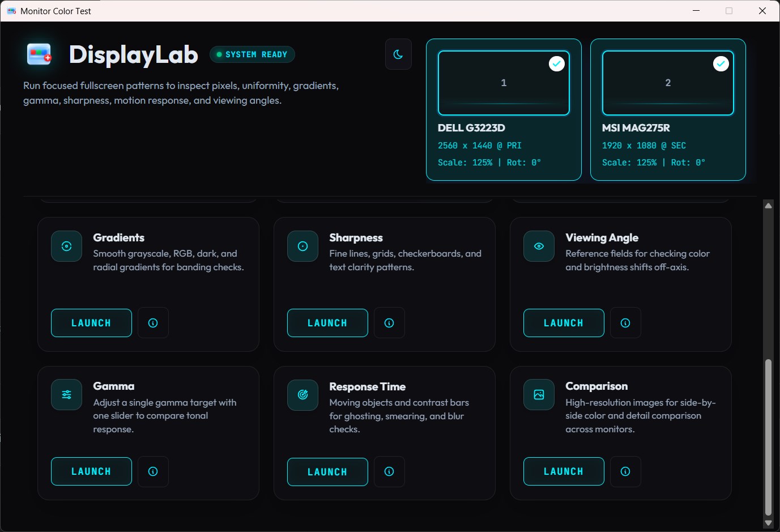780x532 pixels.
Task: Close the Monitor Color Test window
Action: (x=762, y=11)
